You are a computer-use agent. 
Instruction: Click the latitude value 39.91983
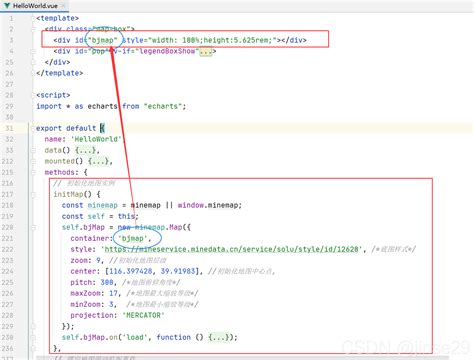point(178,271)
